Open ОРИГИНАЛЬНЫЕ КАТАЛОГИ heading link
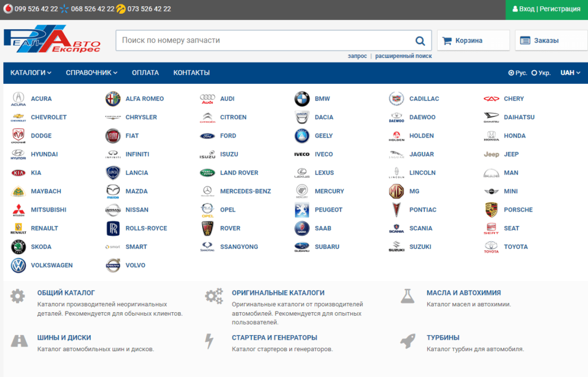This screenshot has height=377, width=588. [278, 293]
